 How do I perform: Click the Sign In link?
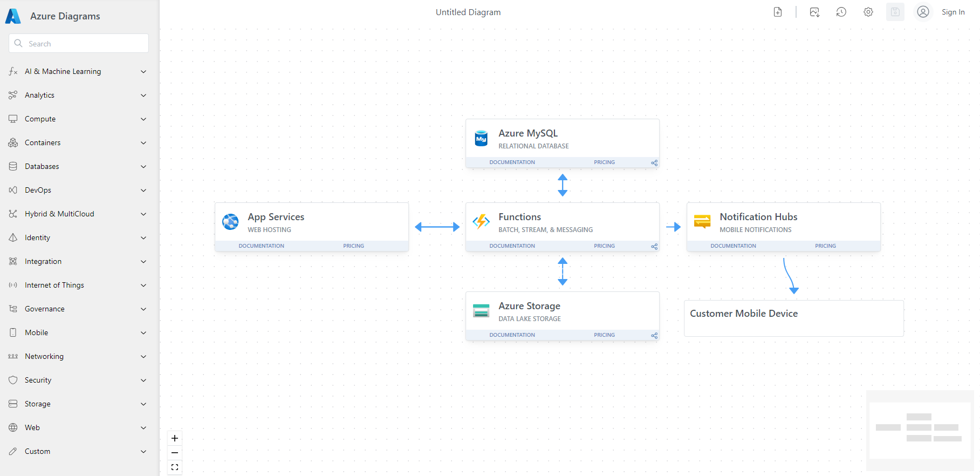click(x=953, y=12)
